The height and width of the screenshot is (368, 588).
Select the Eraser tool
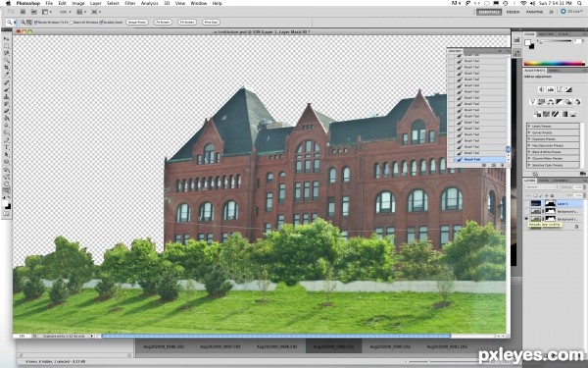click(7, 111)
